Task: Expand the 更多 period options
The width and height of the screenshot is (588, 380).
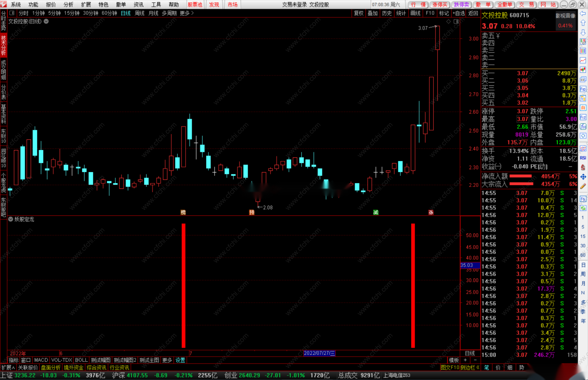Action: [187, 13]
